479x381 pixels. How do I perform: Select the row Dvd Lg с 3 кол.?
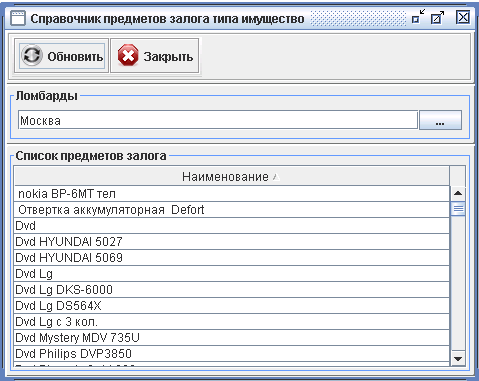point(232,322)
